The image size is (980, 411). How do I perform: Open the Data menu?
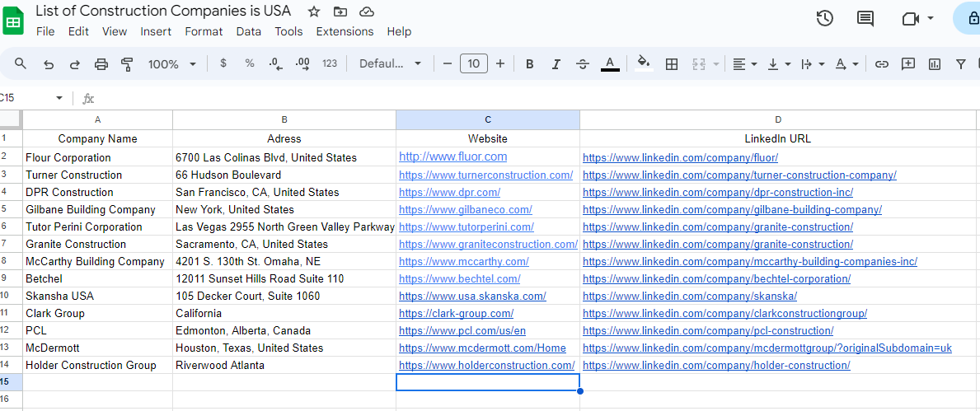[x=248, y=31]
